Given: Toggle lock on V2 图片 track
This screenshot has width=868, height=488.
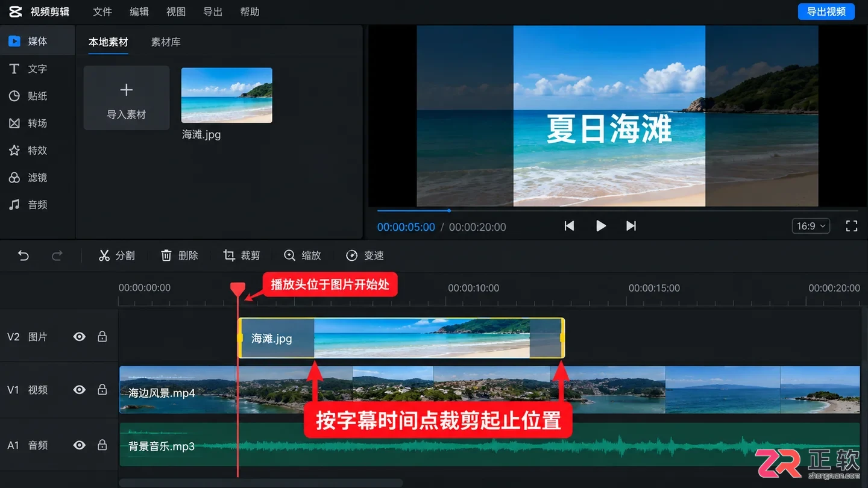Looking at the screenshot, I should point(102,336).
